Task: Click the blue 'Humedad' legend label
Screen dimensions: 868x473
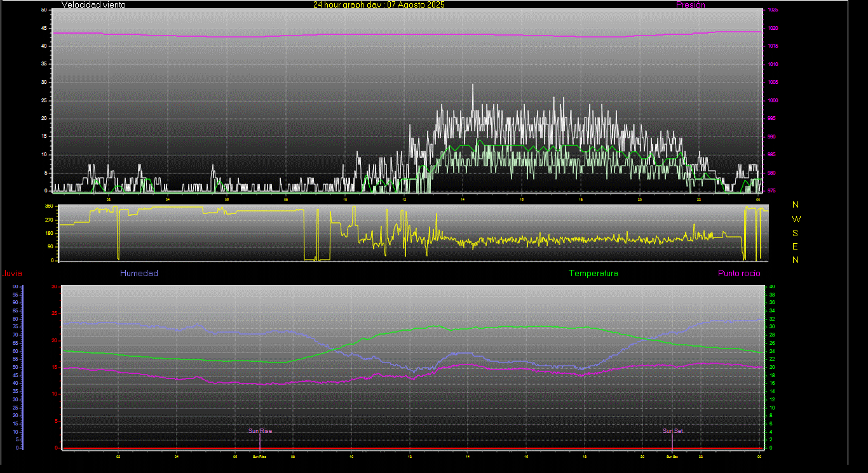Action: click(x=139, y=274)
